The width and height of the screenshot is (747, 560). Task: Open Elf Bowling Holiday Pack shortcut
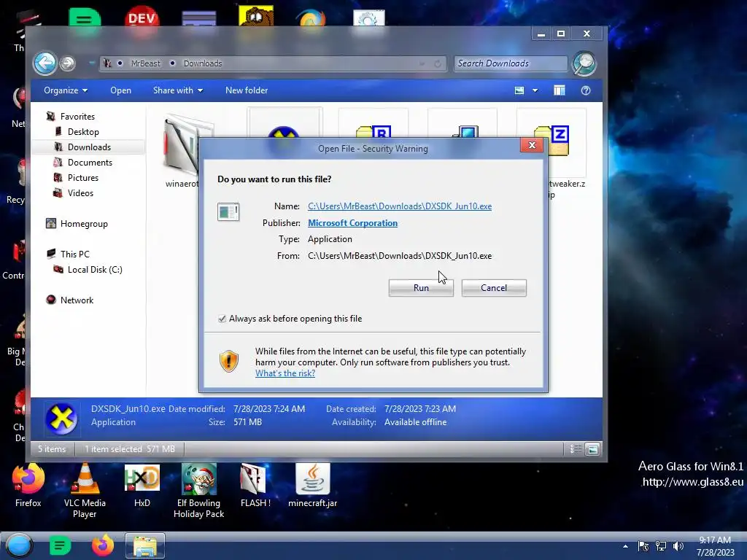[198, 491]
